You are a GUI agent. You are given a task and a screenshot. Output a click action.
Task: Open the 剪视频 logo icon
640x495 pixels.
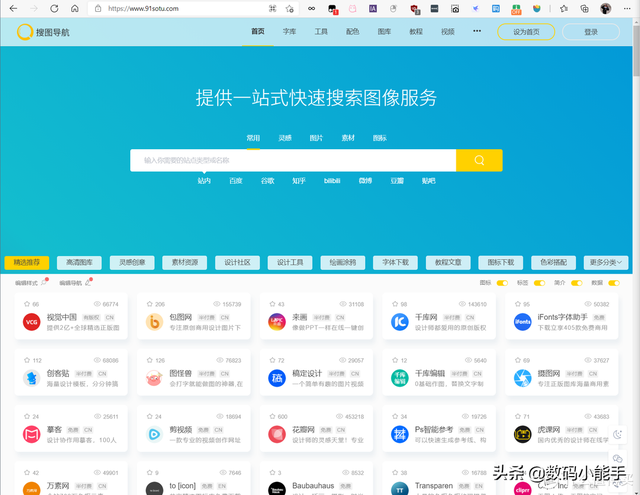(154, 434)
